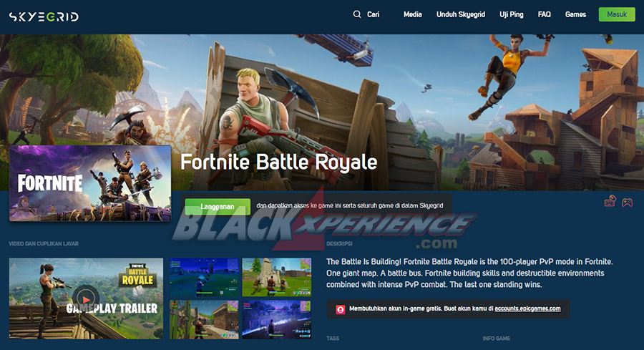Open the purple storm screenshot thumbnail

(276, 320)
